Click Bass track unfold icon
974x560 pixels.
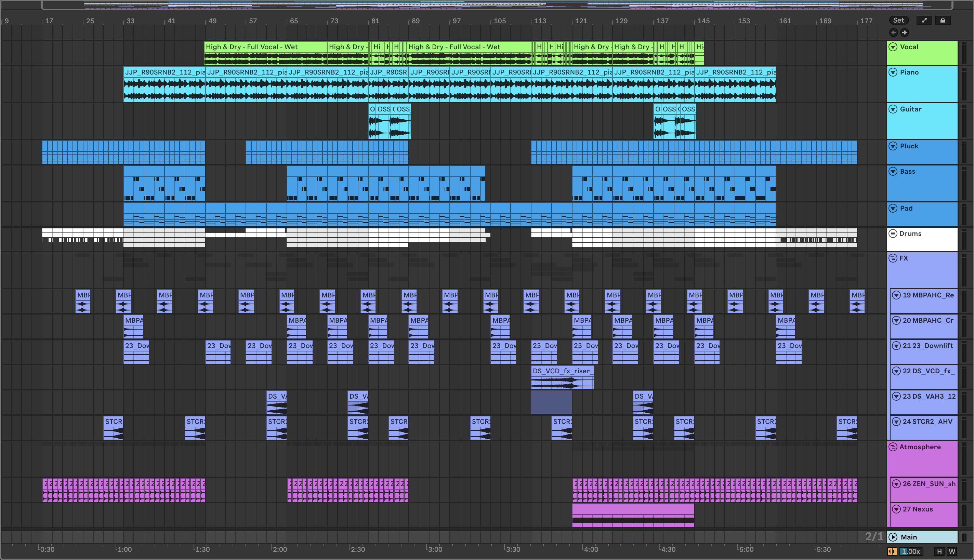click(x=893, y=172)
